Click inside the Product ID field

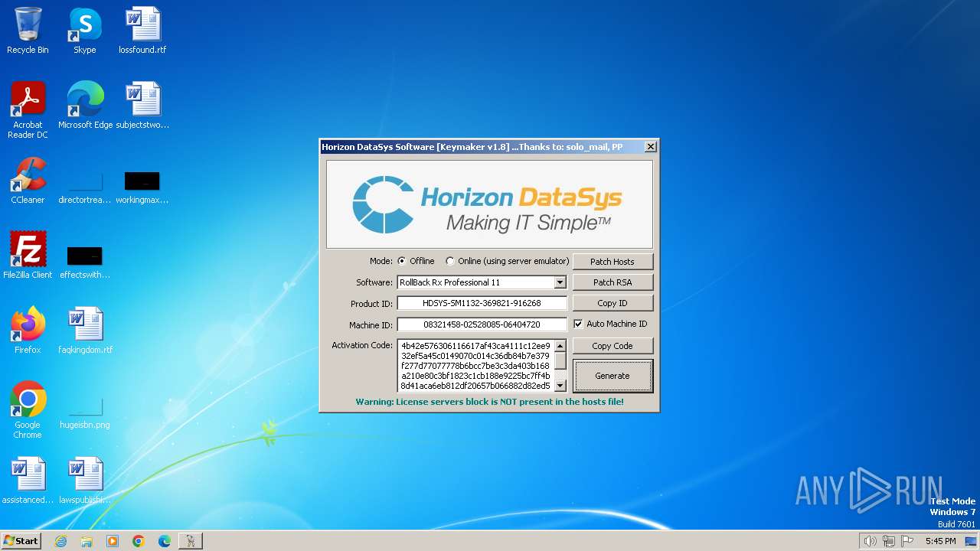pyautogui.click(x=482, y=303)
